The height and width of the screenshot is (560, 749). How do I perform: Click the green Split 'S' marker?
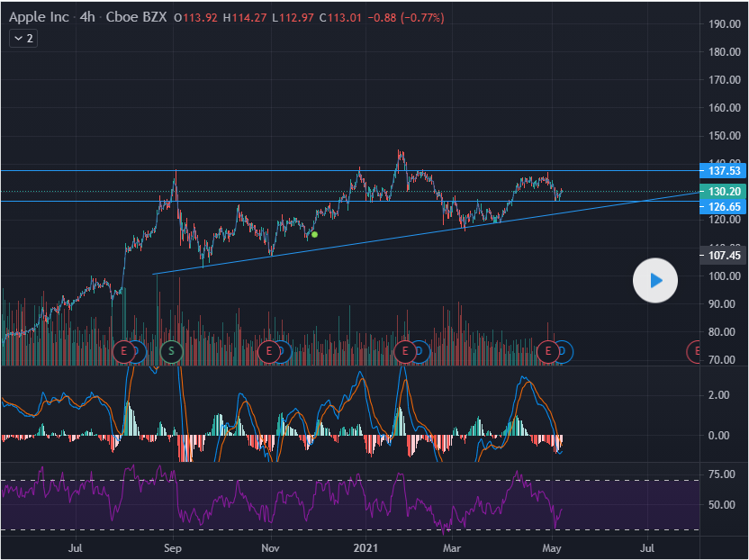point(171,350)
